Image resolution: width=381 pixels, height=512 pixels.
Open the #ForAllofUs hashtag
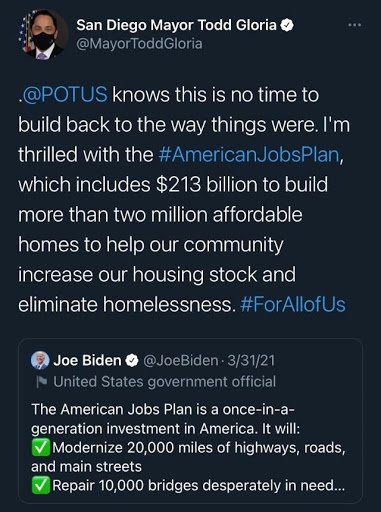[293, 305]
